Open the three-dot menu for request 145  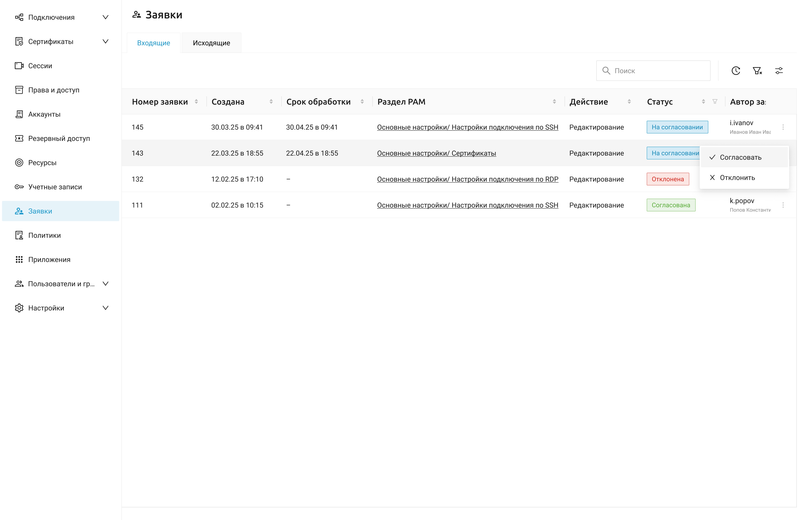(783, 127)
